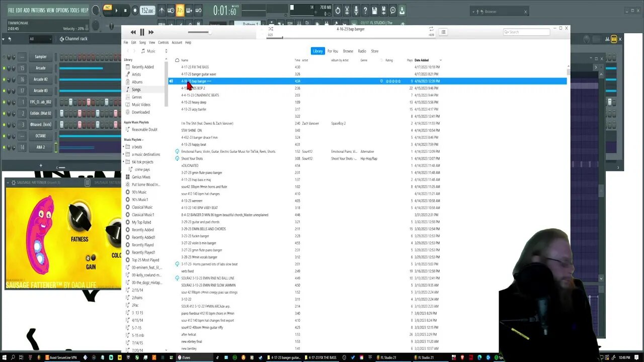The image size is (644, 362).
Task: Adjust the iTunes volume slider
Action: (x=199, y=32)
